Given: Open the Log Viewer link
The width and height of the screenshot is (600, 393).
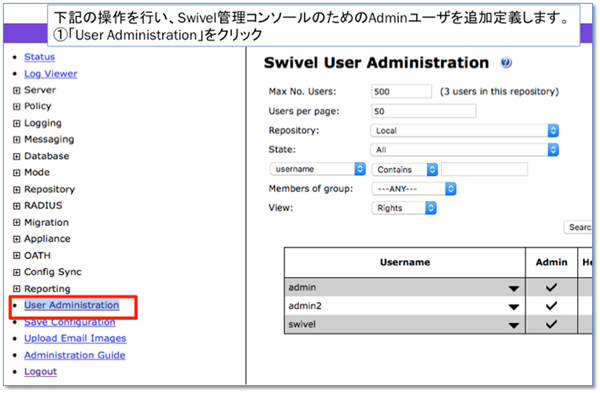Looking at the screenshot, I should (51, 73).
